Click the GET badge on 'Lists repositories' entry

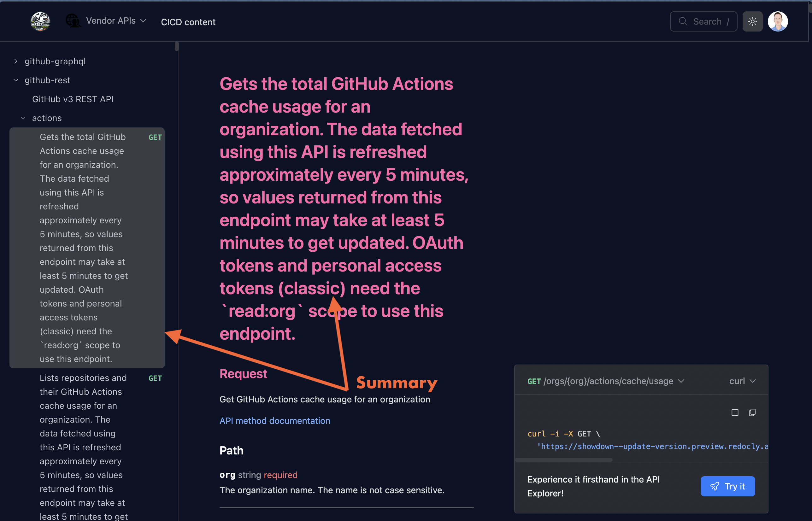coord(155,378)
